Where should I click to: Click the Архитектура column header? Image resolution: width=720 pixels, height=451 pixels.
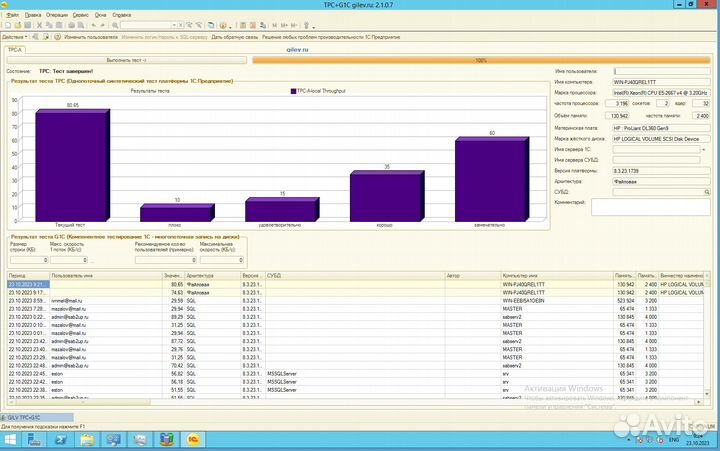click(x=213, y=276)
